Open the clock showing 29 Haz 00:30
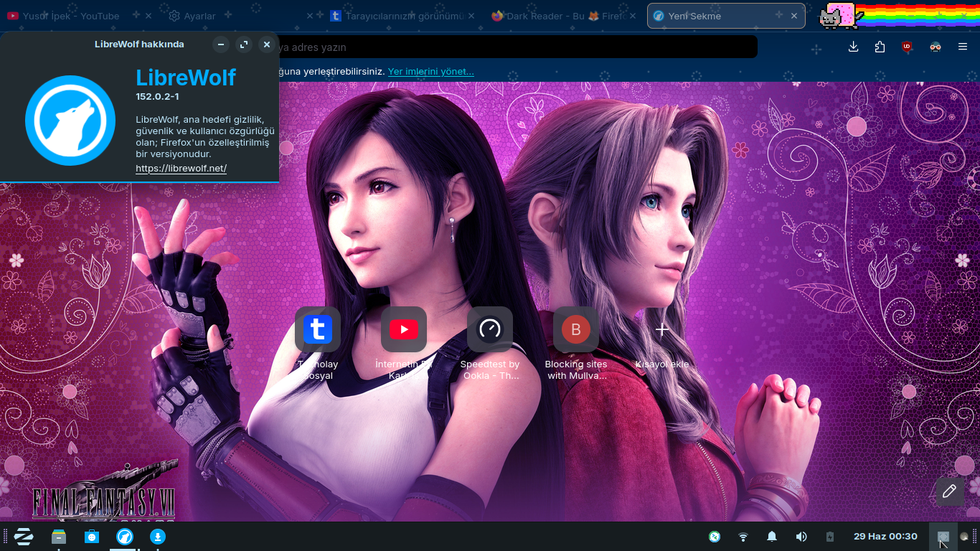Screen dimensions: 980x551 point(885,537)
